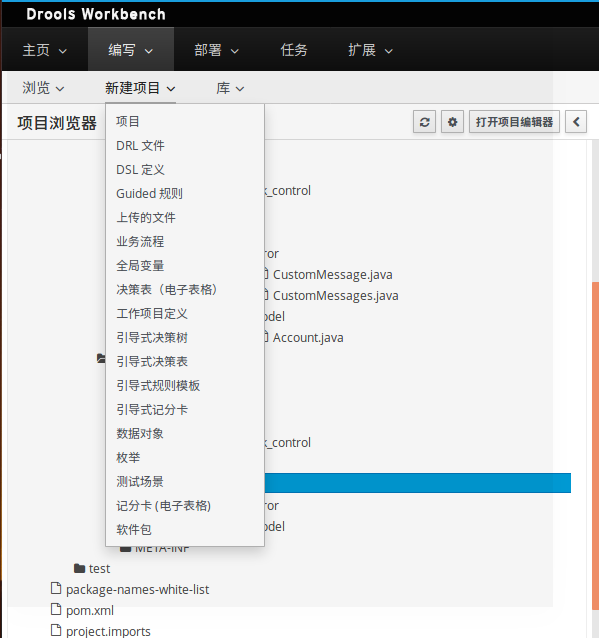
Task: Click the test folder icon
Action: [x=79, y=568]
